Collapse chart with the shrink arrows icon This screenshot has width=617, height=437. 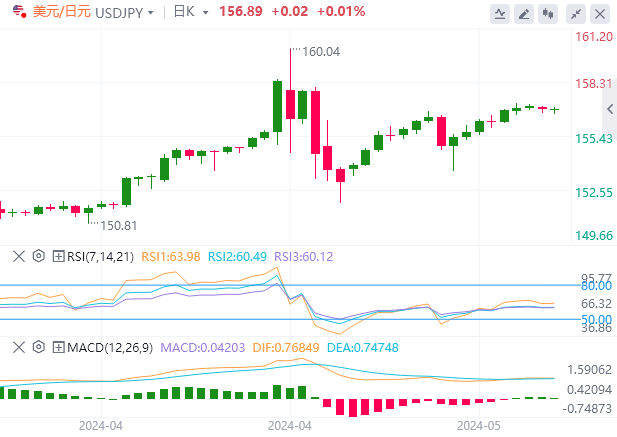click(576, 14)
